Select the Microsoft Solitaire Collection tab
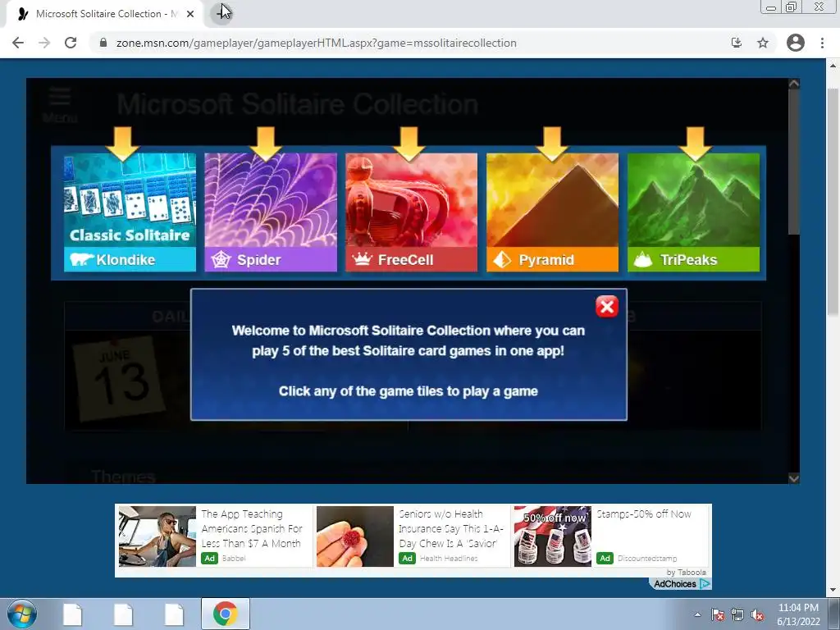Screen dimensions: 840x630 pos(104,14)
